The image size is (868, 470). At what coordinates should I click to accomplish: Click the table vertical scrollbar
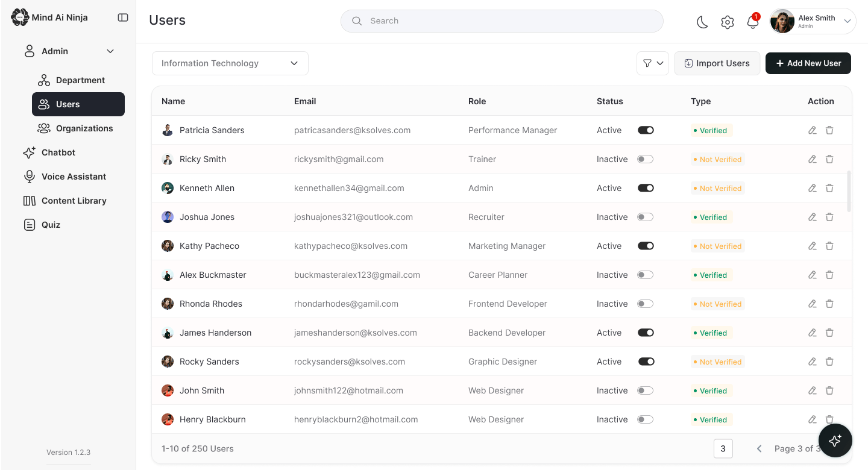pos(849,191)
